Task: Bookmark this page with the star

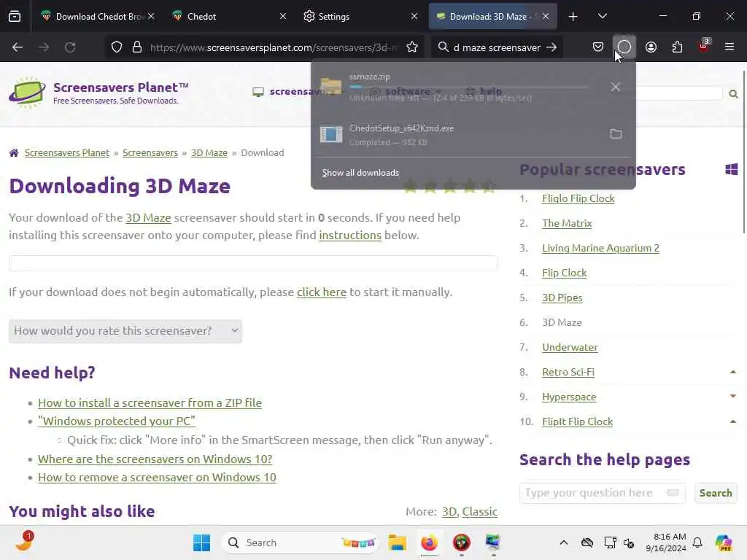Action: [412, 47]
